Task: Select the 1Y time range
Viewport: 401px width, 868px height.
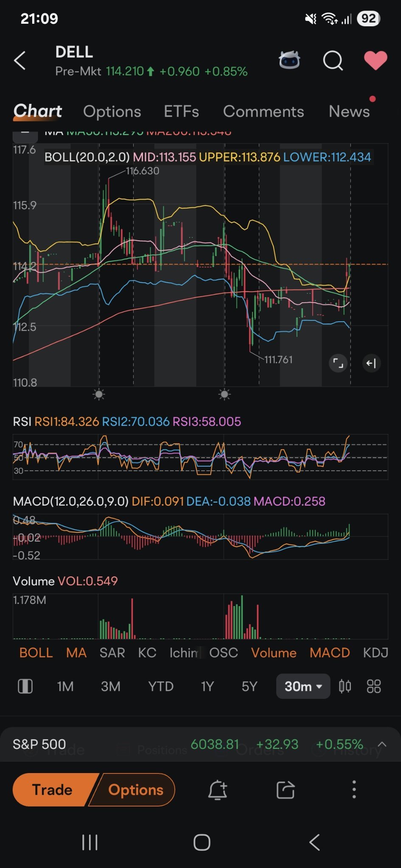Action: [x=207, y=686]
